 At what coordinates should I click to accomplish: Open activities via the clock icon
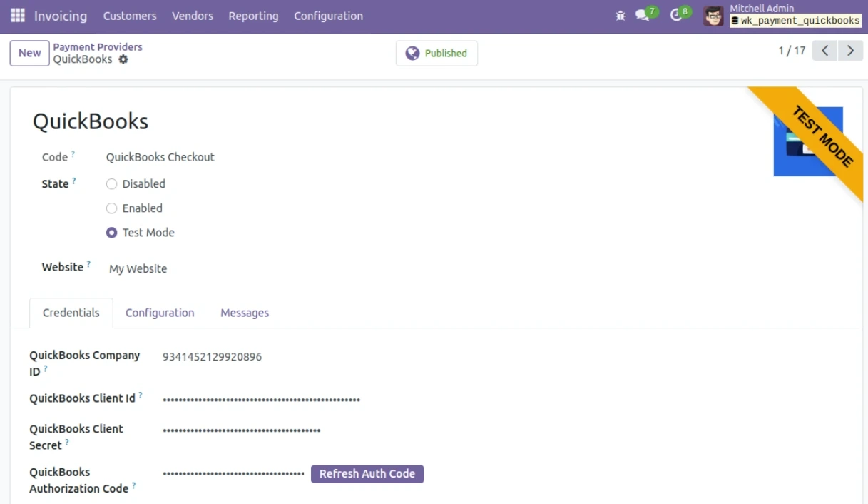pyautogui.click(x=676, y=14)
